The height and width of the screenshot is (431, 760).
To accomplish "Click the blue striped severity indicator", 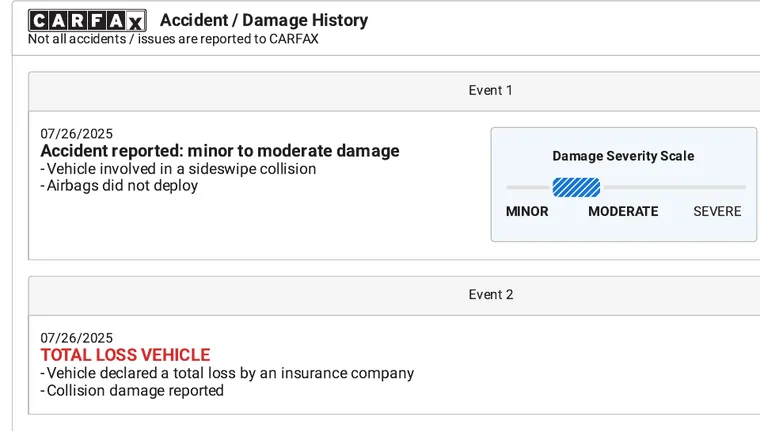I will pos(576,187).
